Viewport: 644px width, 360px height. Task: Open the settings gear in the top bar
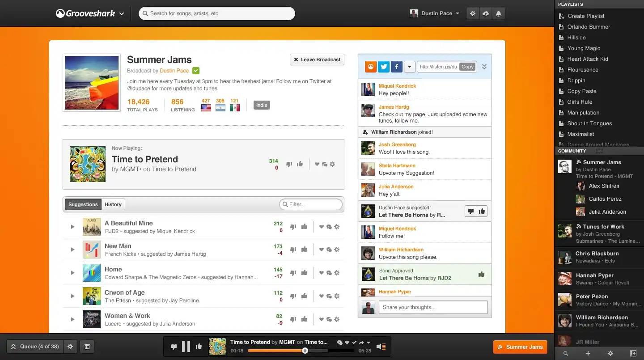[x=472, y=13]
